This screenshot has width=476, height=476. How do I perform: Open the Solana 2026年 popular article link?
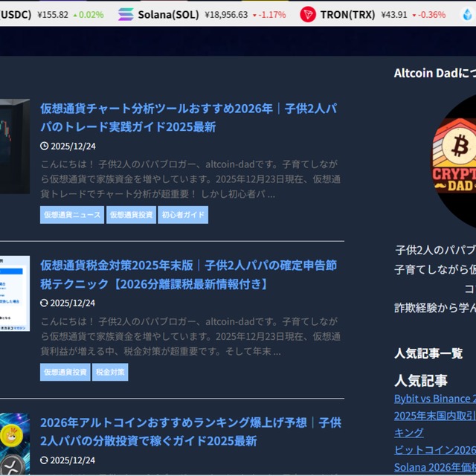pos(434,467)
